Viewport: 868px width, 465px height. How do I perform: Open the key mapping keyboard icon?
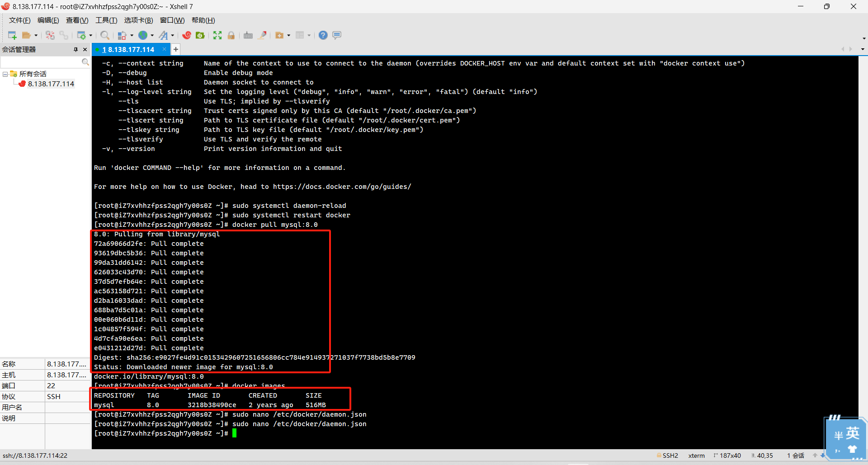click(x=248, y=35)
